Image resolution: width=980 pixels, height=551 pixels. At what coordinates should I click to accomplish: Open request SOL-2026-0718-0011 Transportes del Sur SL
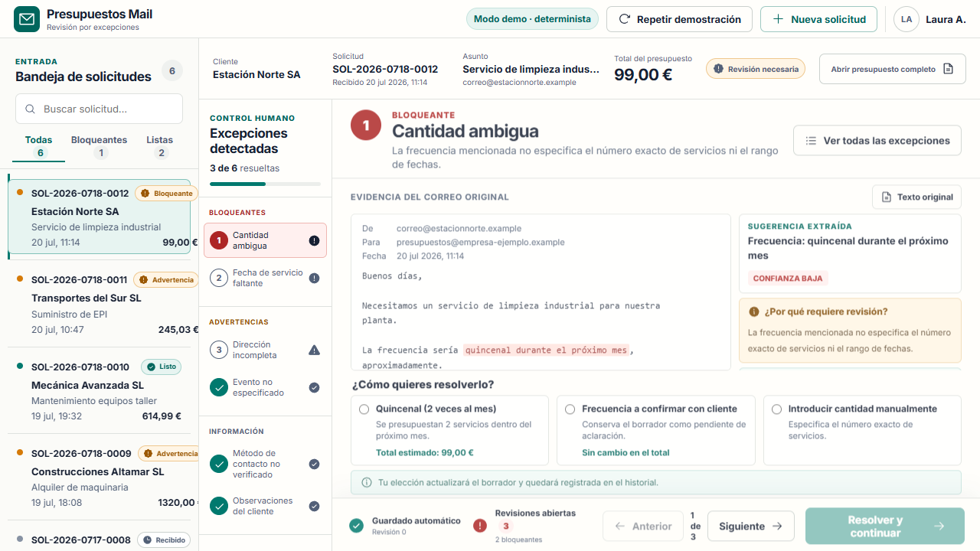(x=100, y=305)
